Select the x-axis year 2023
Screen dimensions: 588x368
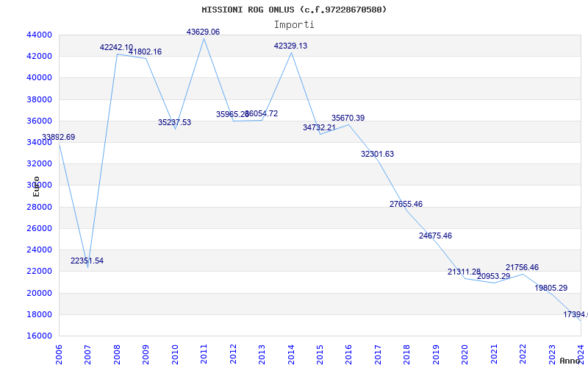tap(552, 355)
